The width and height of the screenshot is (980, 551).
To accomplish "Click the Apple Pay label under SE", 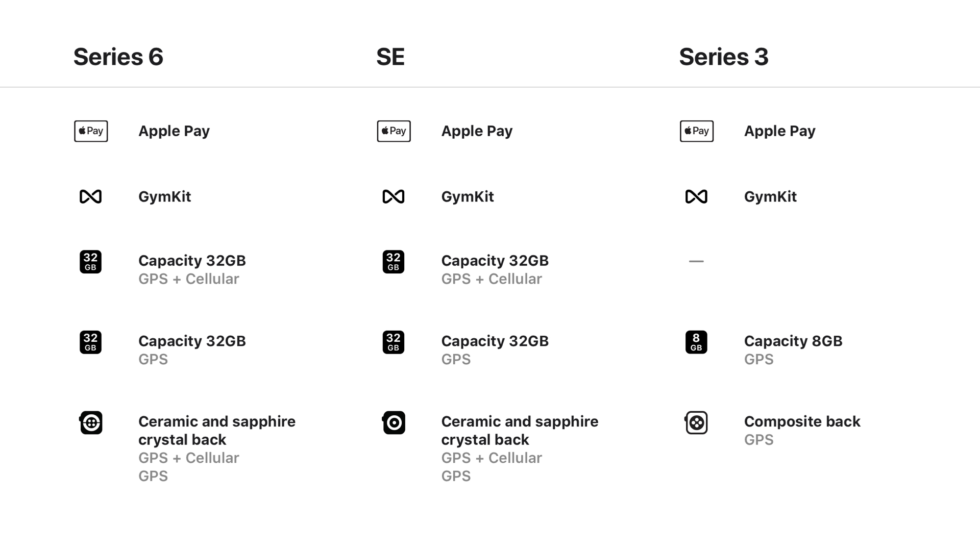I will (x=477, y=131).
